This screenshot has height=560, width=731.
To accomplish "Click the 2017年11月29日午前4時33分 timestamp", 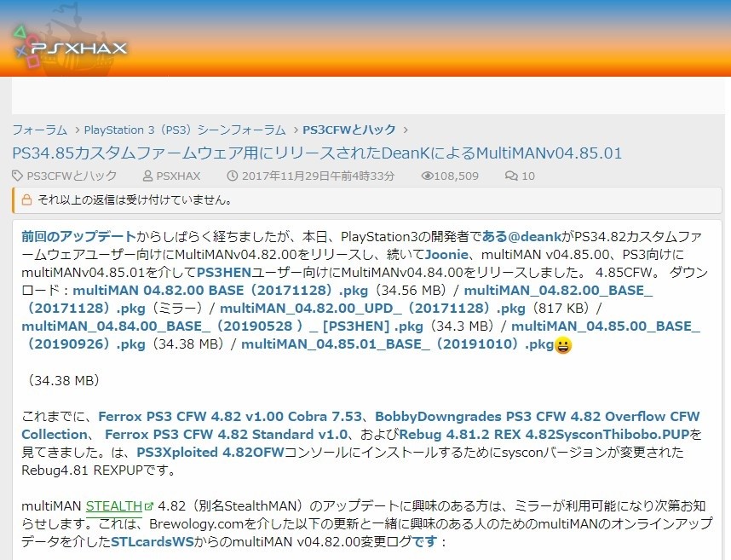I will [x=318, y=176].
